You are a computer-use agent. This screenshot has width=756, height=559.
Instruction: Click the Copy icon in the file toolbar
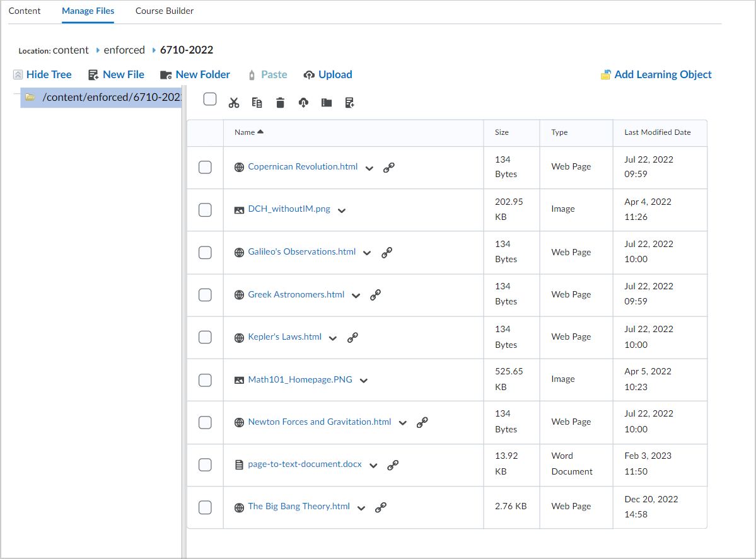coord(257,102)
